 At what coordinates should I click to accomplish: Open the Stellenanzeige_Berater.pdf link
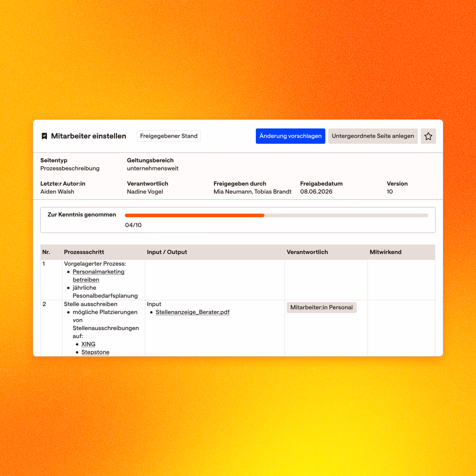[193, 312]
